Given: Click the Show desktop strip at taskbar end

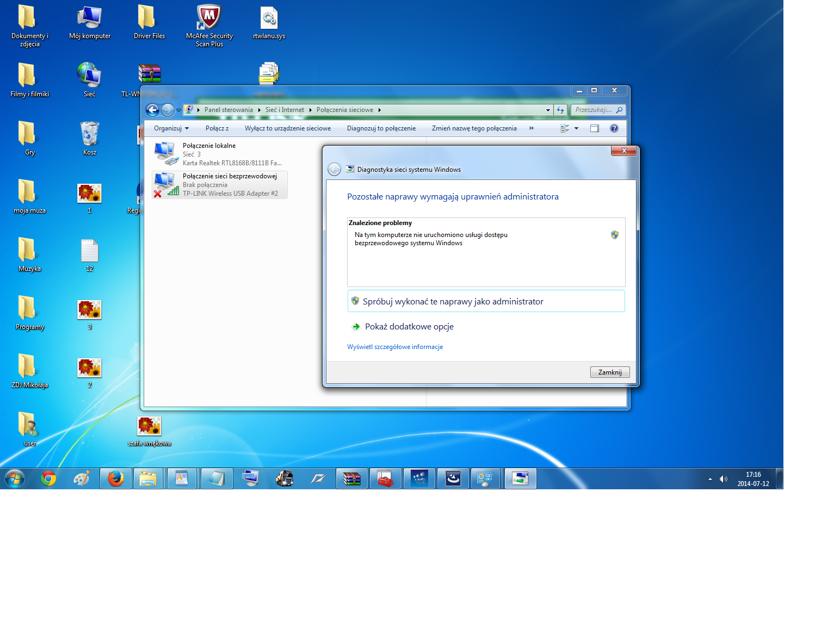Looking at the screenshot, I should tap(779, 479).
